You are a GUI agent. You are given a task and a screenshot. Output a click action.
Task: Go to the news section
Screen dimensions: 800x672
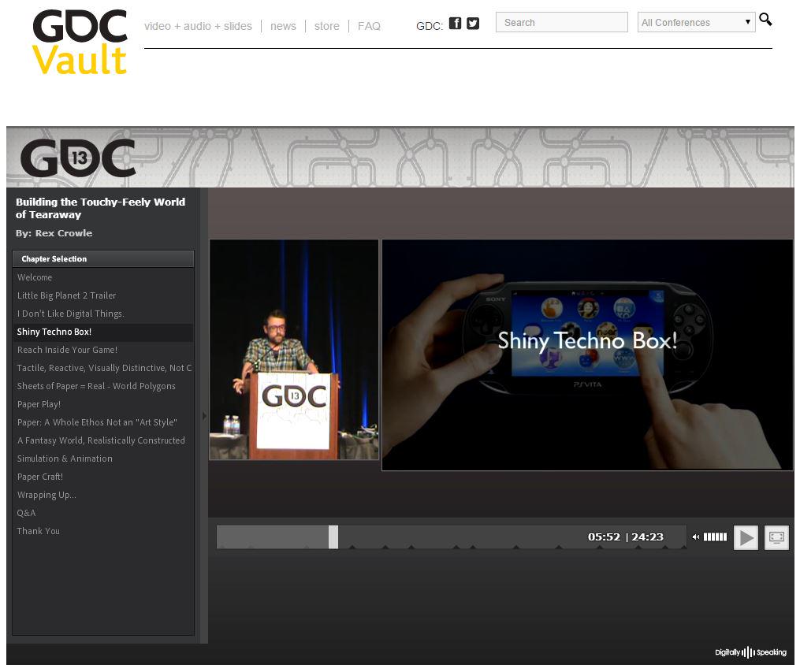(x=283, y=26)
